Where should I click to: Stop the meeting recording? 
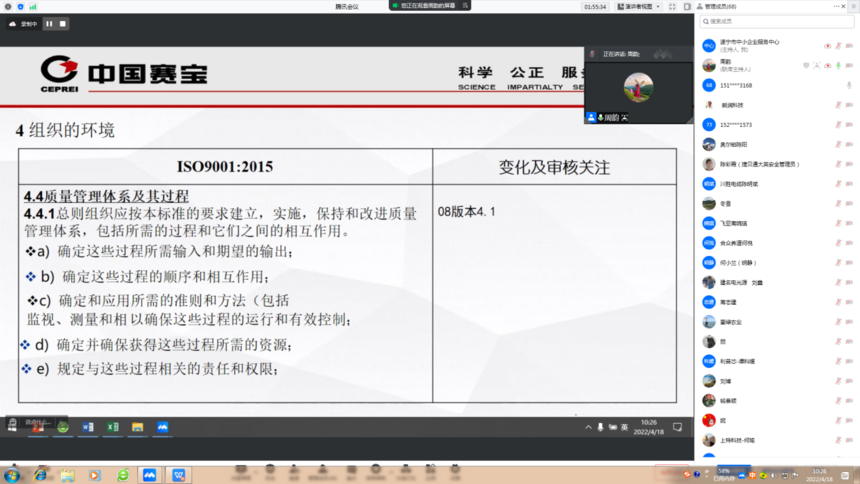tap(63, 24)
